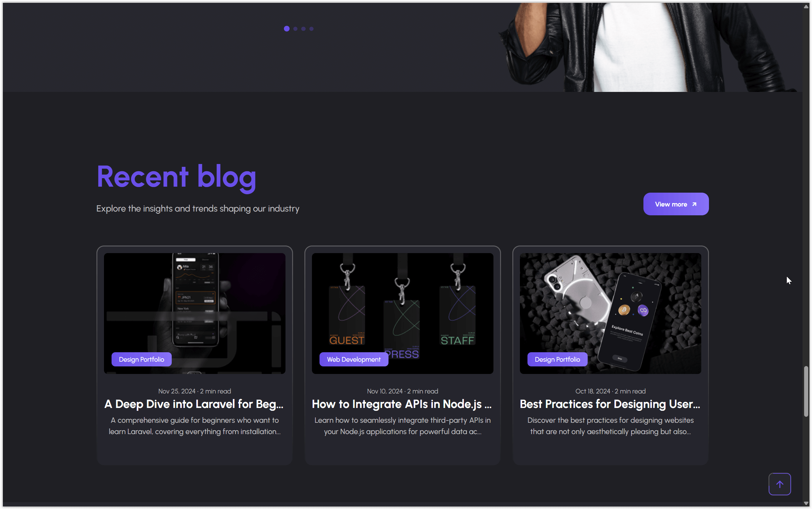Viewport: 812px width, 509px height.
Task: Click the scroll-to-top arrow button
Action: [779, 484]
